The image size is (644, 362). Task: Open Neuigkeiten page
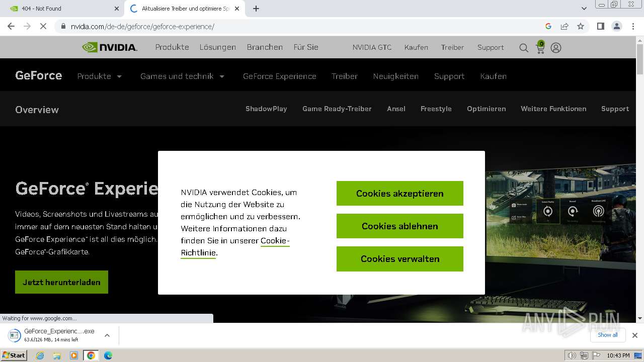(396, 76)
